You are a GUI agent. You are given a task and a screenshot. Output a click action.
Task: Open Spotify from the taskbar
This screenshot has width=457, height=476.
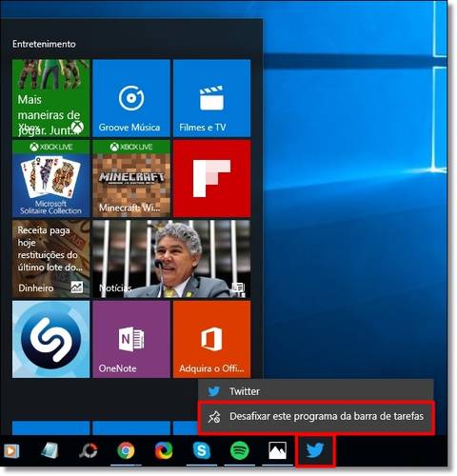point(240,450)
